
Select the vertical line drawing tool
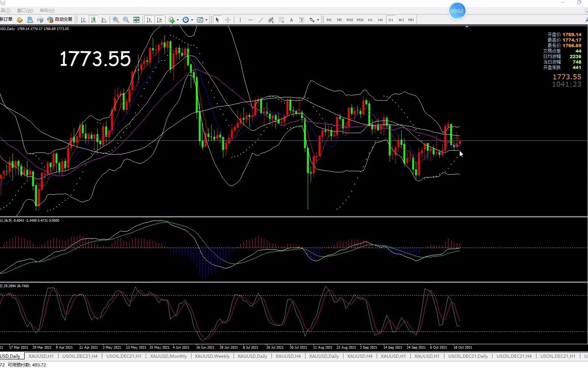click(x=240, y=20)
